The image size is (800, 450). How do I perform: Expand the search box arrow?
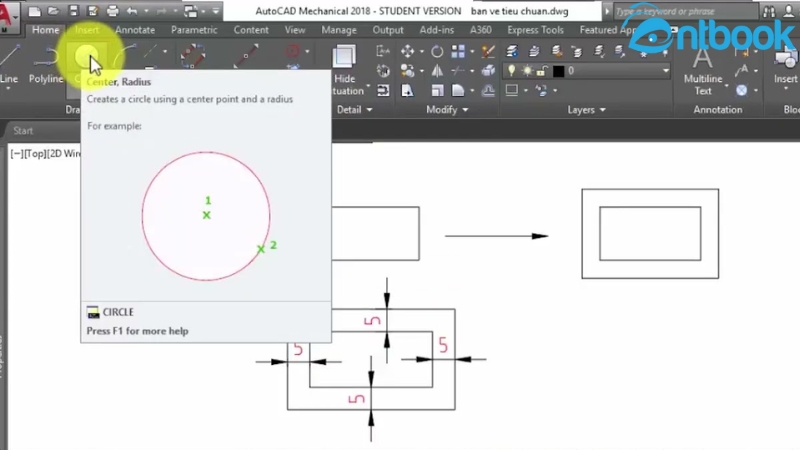[607, 11]
